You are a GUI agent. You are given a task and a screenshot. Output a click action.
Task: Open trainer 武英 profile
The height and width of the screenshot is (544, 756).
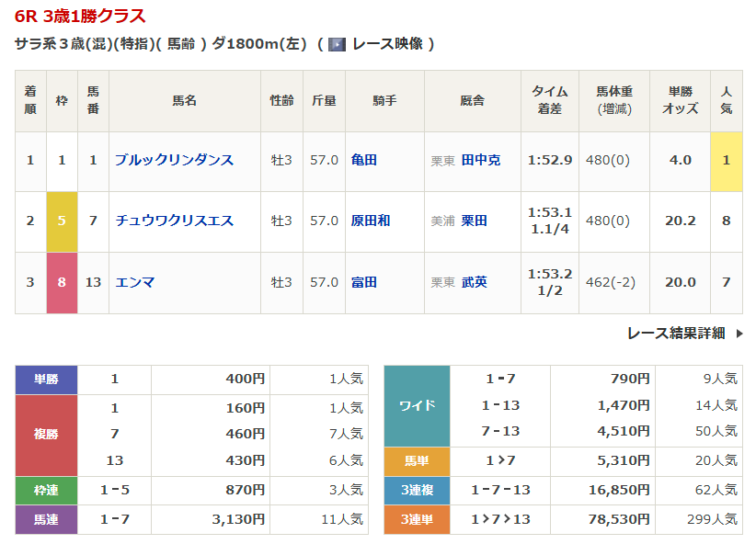(474, 282)
